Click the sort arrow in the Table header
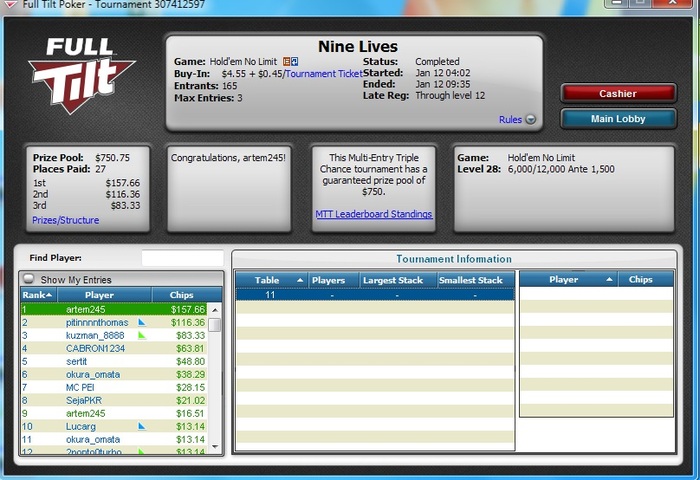This screenshot has width=700, height=480. point(300,280)
